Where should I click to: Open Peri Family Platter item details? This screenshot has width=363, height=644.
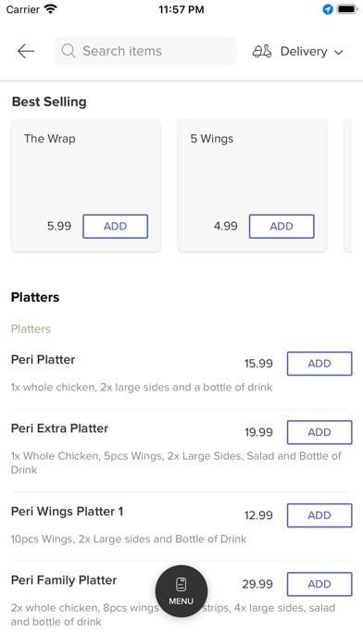coord(64,580)
